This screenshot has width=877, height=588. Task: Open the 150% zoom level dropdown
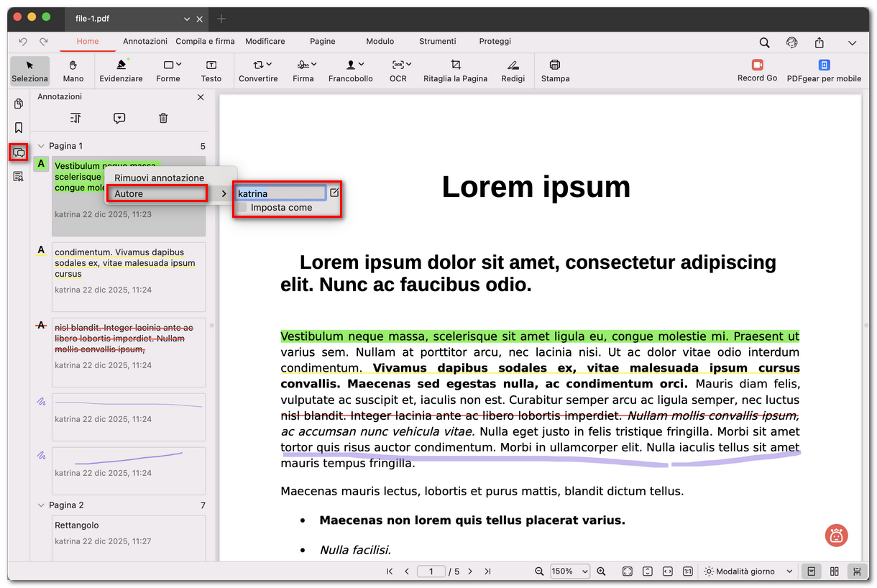(570, 571)
